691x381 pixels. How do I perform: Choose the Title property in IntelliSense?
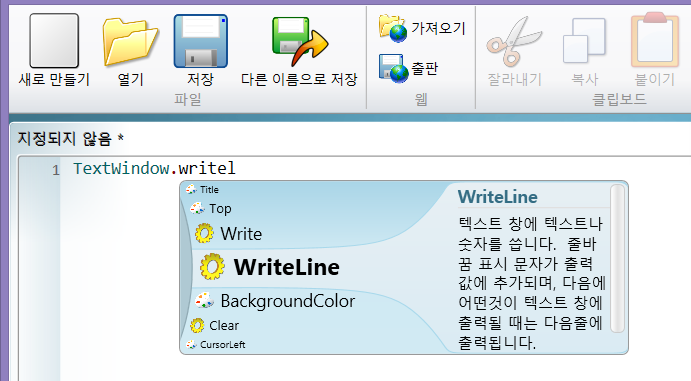209,189
